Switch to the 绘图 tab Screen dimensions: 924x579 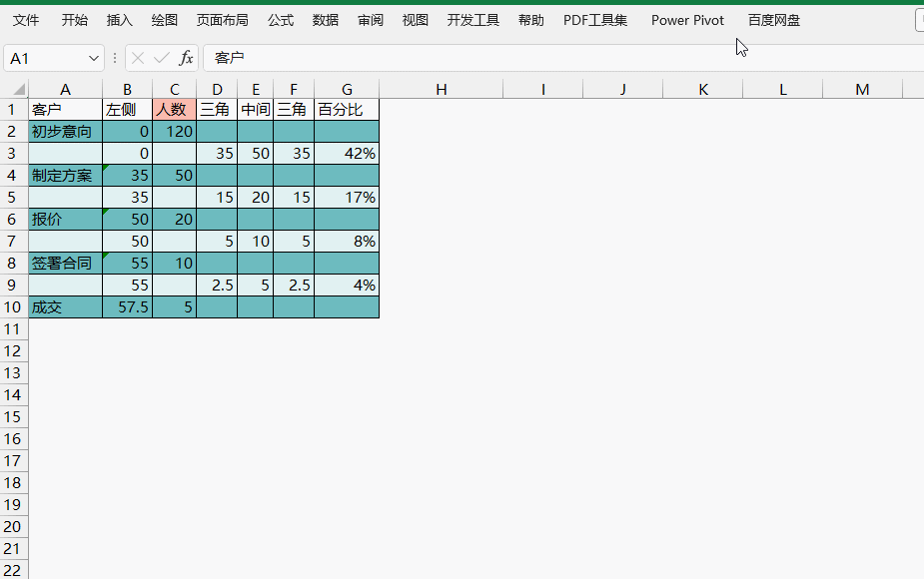165,20
